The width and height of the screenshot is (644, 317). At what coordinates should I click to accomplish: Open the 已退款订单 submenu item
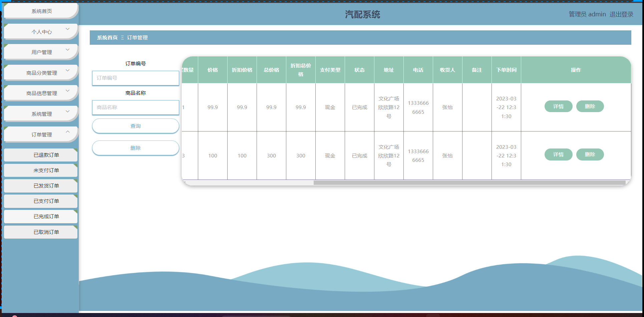(x=46, y=155)
